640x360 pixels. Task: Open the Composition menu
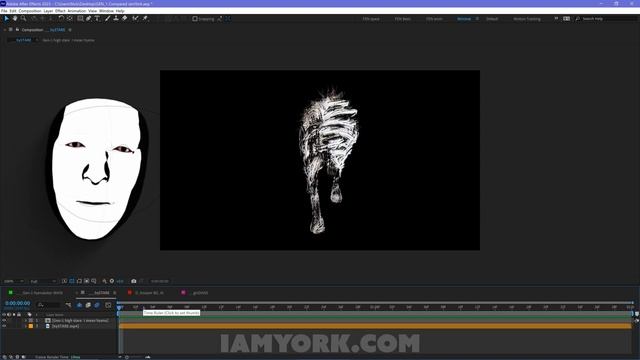(30, 11)
